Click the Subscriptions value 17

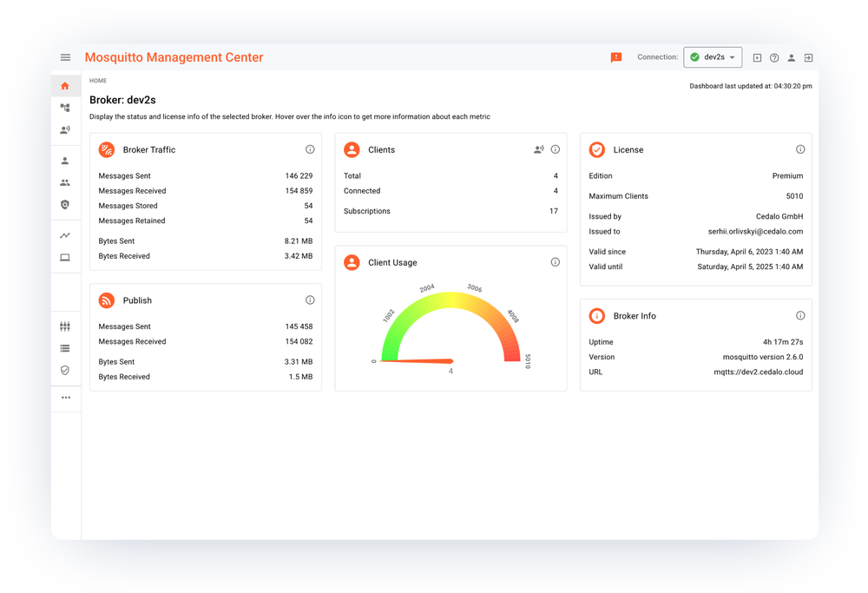point(554,212)
